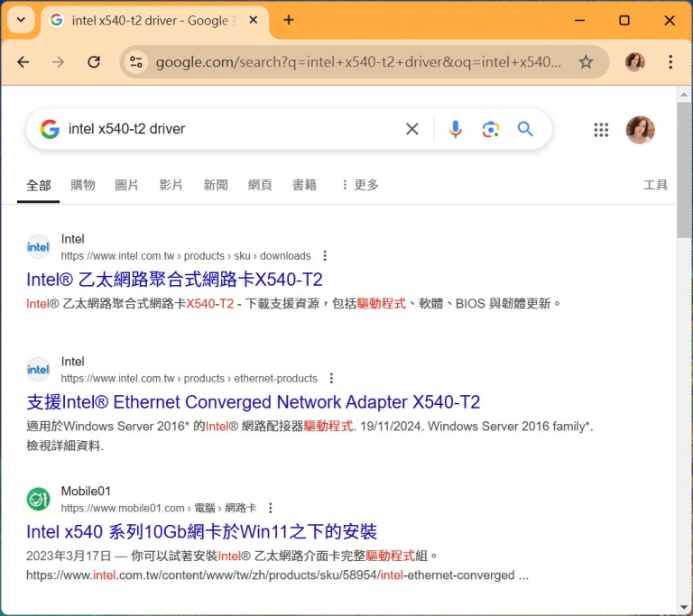Screen dimensions: 693x616
Task: Switch to the 購物 tab
Action: (x=83, y=185)
